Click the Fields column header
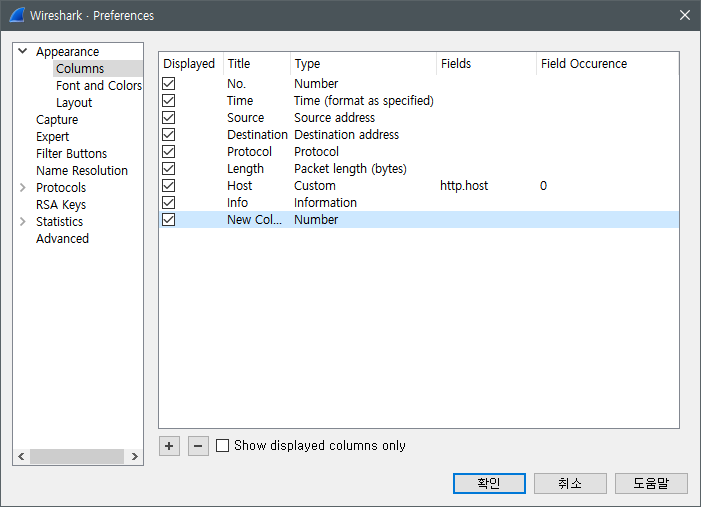Image resolution: width=701 pixels, height=507 pixels. (x=486, y=63)
